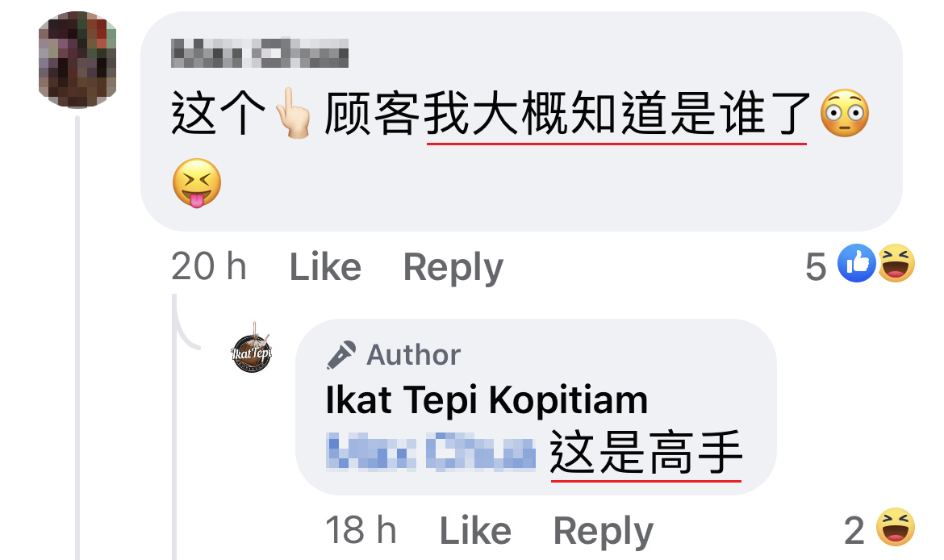The height and width of the screenshot is (560, 944).
Task: Click the blurred tagged name in the reply
Action: click(431, 450)
